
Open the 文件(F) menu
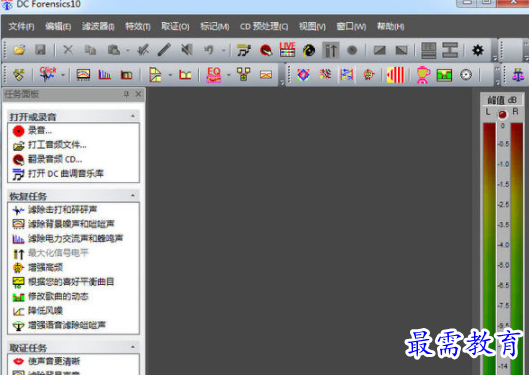tap(21, 26)
